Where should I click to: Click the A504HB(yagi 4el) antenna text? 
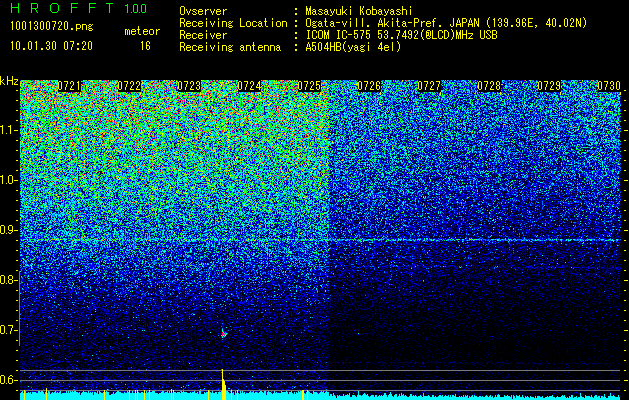[x=353, y=47]
